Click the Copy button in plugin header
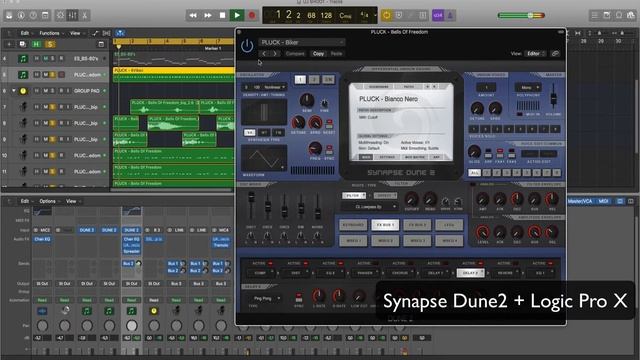 (318, 53)
